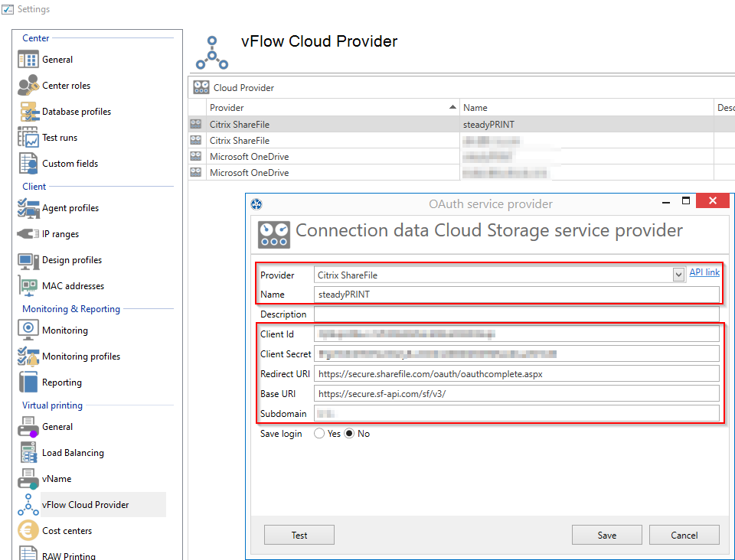Image resolution: width=735 pixels, height=560 pixels.
Task: Click the Test button
Action: [x=299, y=535]
